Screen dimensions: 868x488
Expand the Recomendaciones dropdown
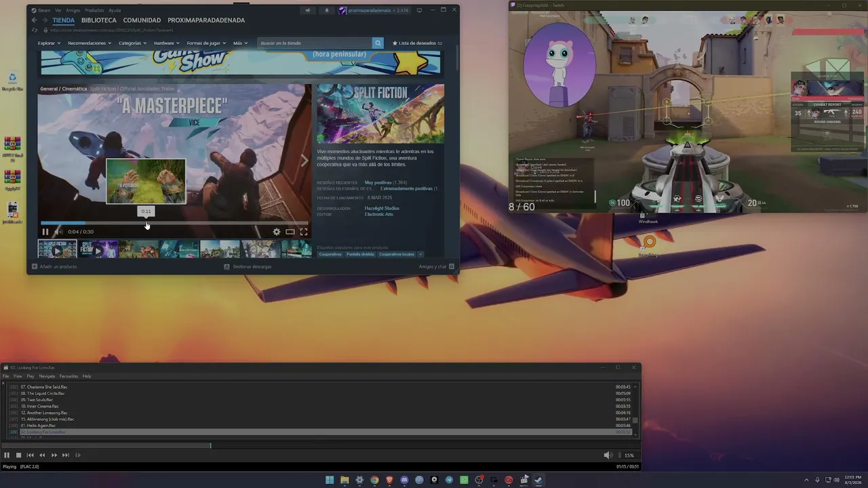point(89,43)
